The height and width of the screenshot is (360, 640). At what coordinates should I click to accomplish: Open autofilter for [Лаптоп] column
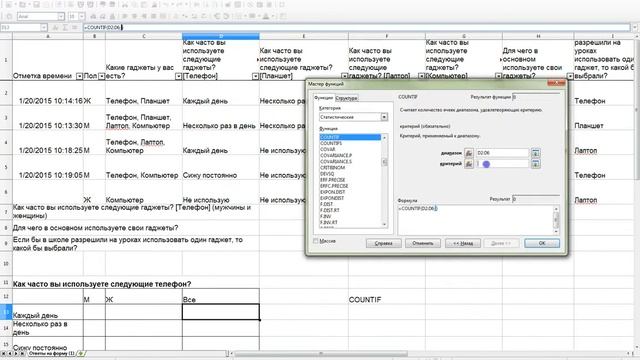[421, 76]
